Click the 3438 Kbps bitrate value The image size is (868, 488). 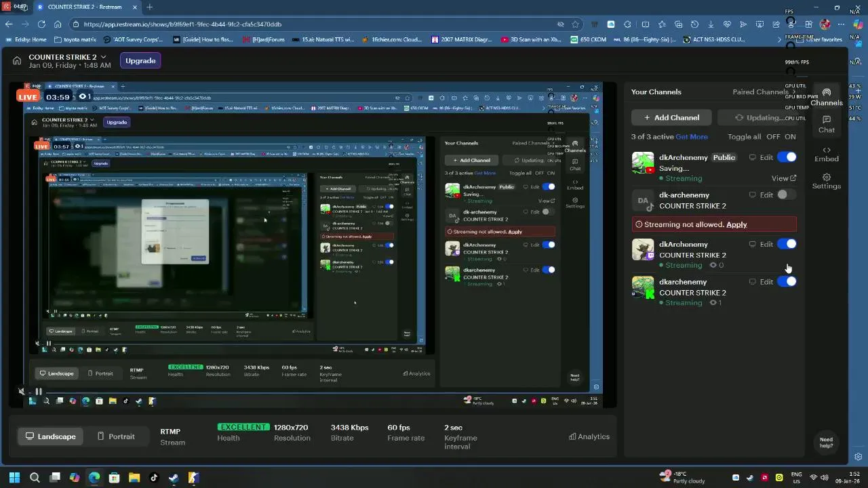pyautogui.click(x=349, y=428)
